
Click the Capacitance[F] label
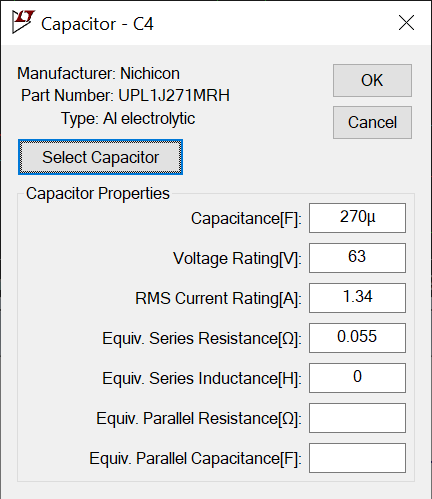246,219
